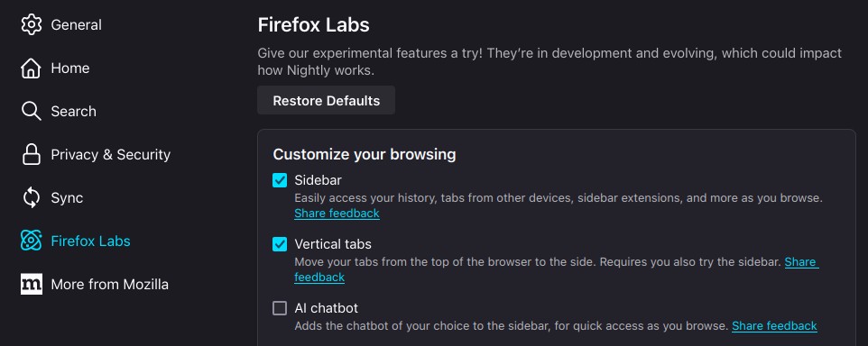
Task: Uncheck the Vertical tabs checkbox
Action: (x=280, y=244)
